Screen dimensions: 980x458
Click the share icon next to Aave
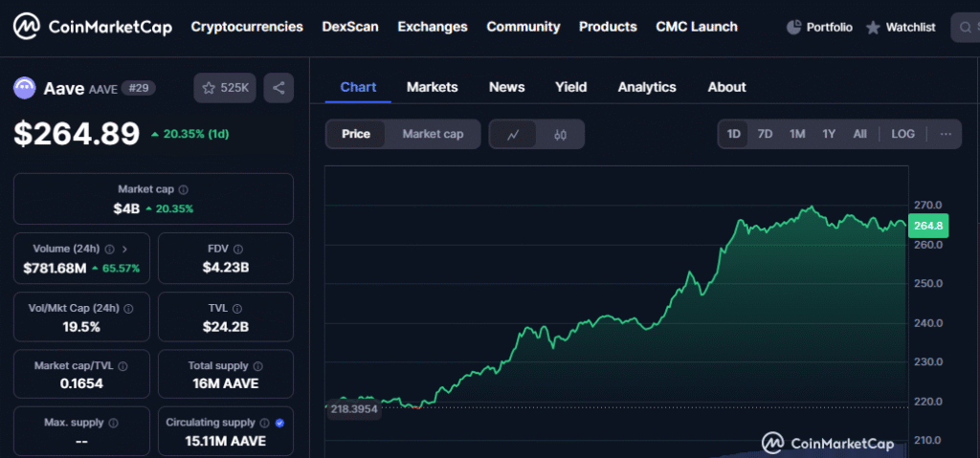tap(278, 88)
